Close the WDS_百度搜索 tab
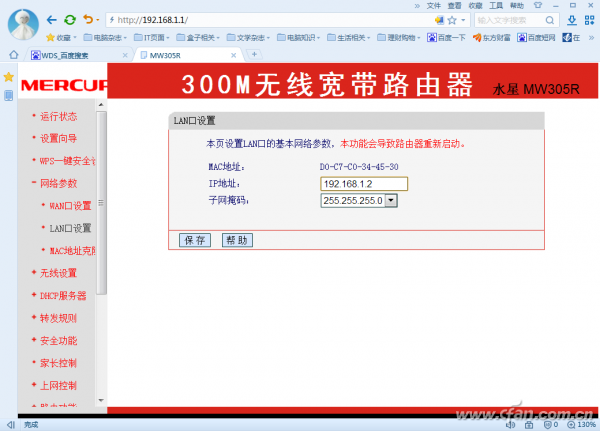Screen dimensions: 600x431 click(x=125, y=56)
